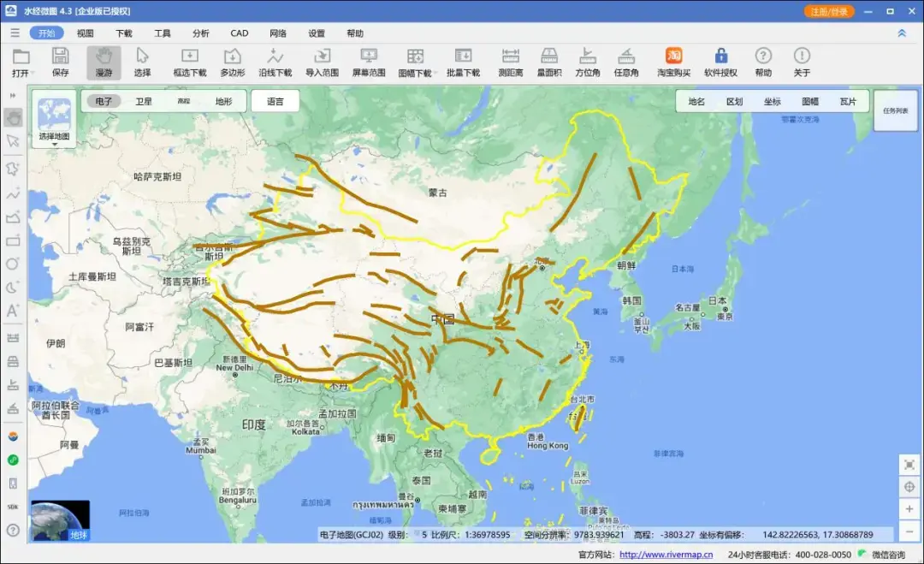Open the hamburger menu at top left
Image resolution: width=924 pixels, height=564 pixels.
coord(15,33)
